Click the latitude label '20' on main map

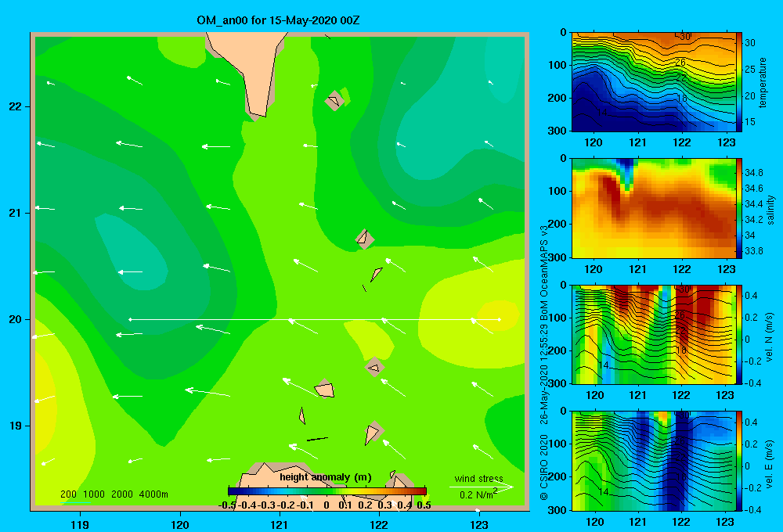[x=15, y=319]
